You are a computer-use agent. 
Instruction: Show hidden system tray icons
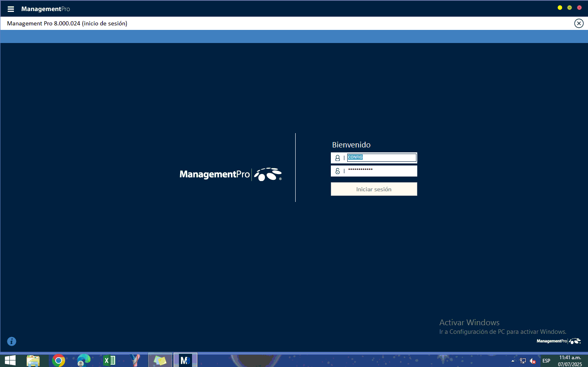pos(513,361)
